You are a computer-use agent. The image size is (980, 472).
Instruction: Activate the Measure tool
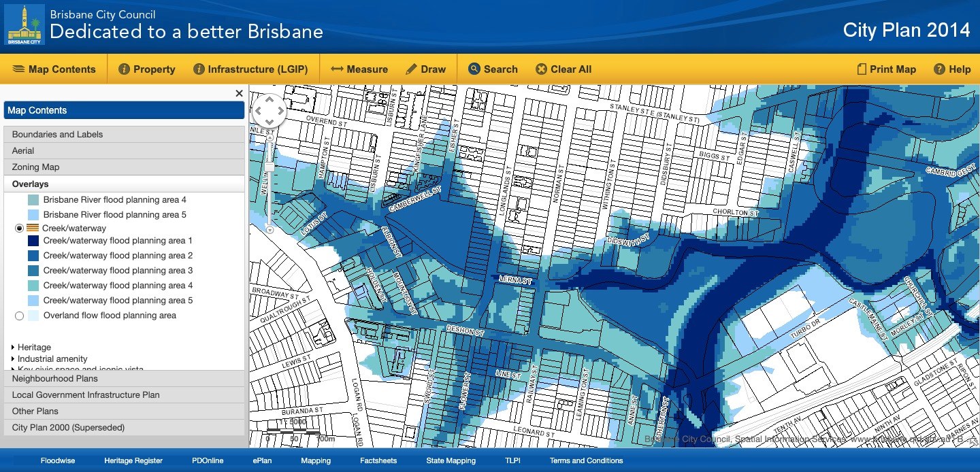click(x=359, y=69)
